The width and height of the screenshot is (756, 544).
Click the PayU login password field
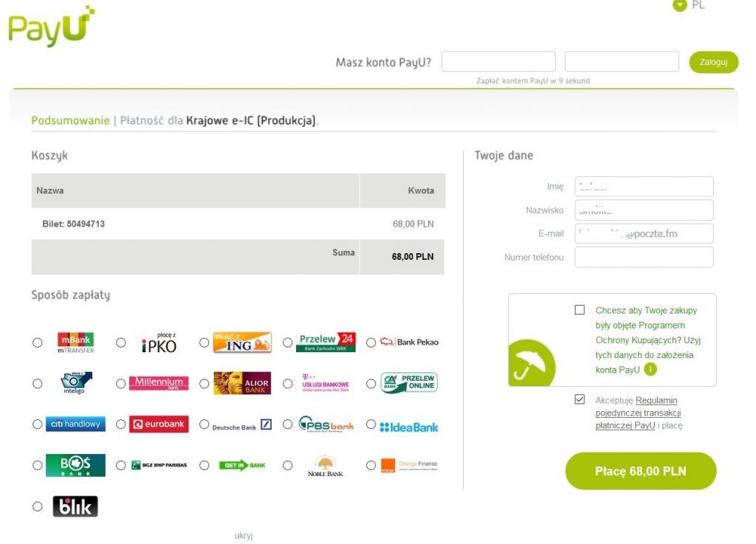(622, 62)
